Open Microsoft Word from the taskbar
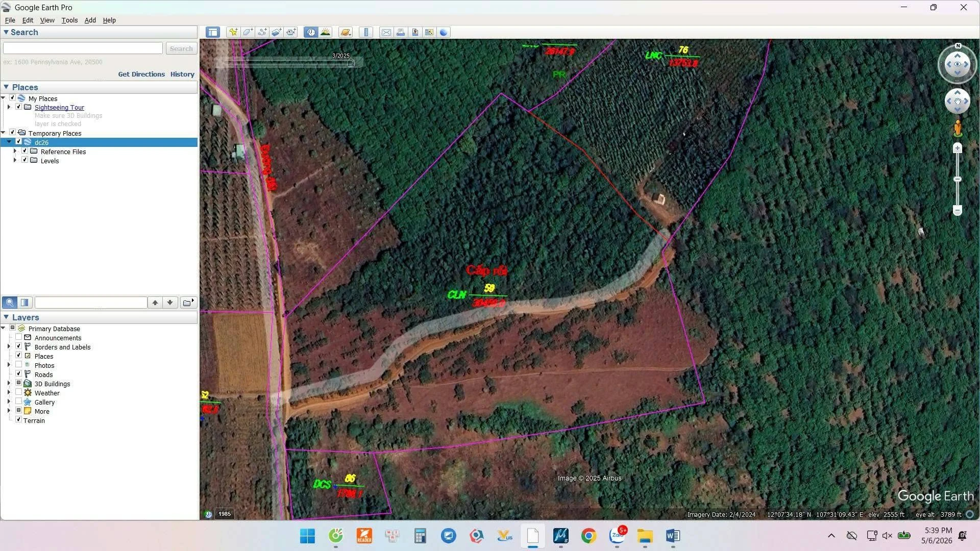 click(673, 536)
